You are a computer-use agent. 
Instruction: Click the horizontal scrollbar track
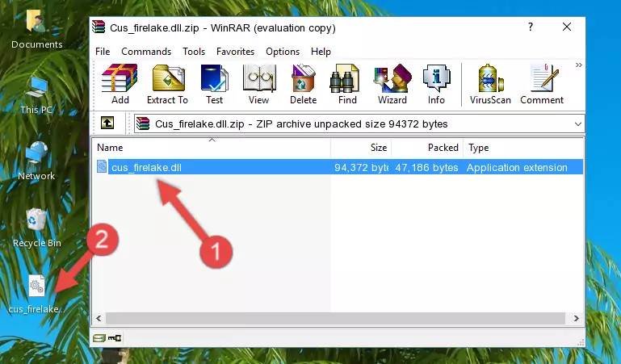335,318
